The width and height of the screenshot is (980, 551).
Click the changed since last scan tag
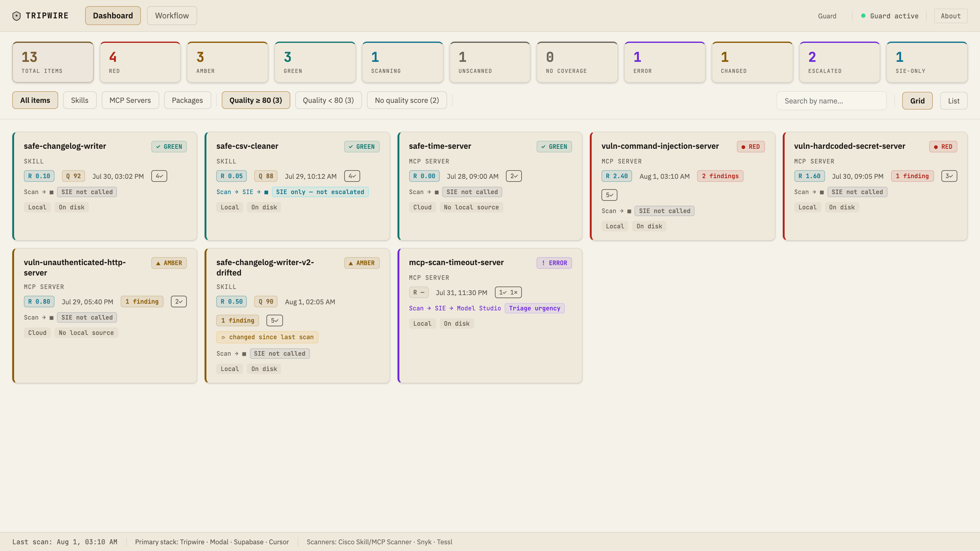pos(267,337)
